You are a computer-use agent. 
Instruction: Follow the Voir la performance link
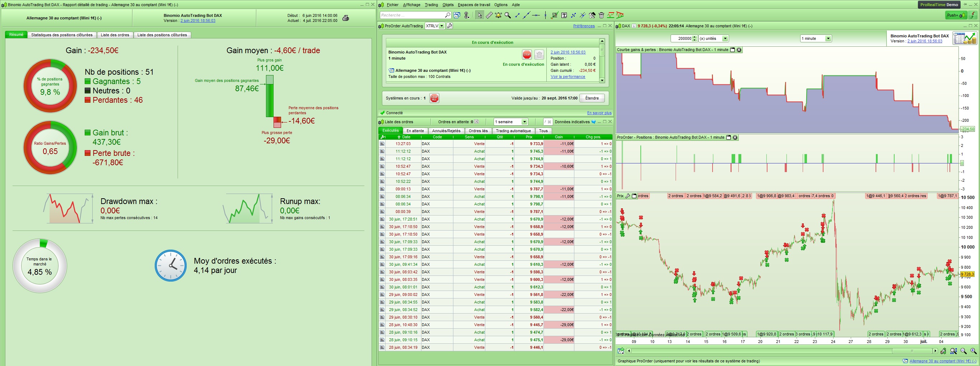tap(568, 77)
